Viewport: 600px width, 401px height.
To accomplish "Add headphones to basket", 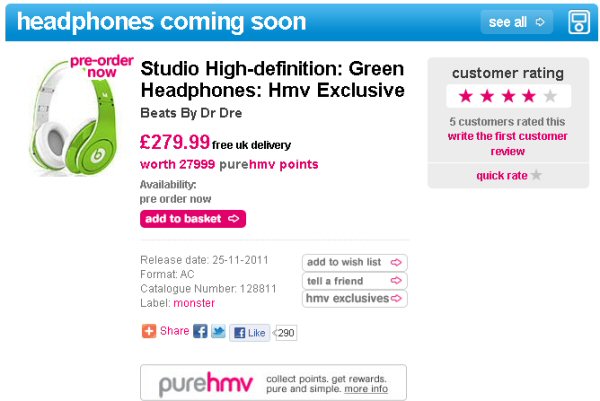I will [193, 219].
